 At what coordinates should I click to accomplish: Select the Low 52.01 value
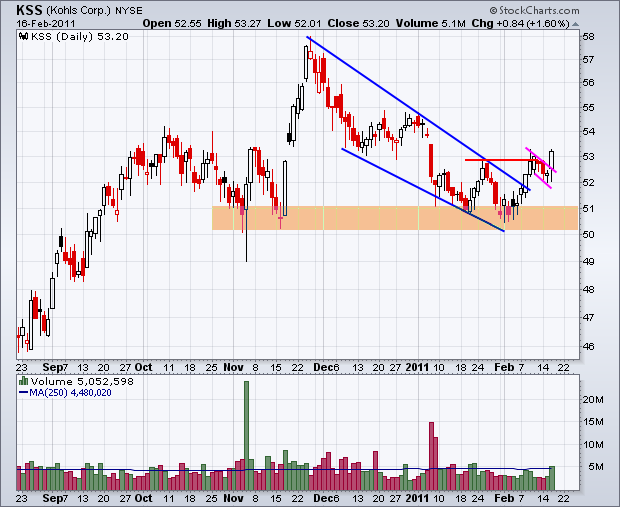[294, 23]
